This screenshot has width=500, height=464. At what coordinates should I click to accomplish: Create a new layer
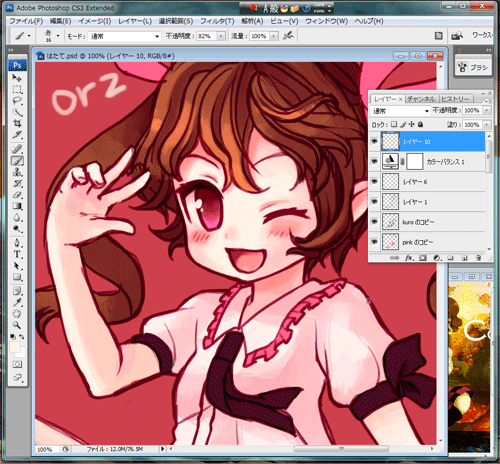coord(464,258)
